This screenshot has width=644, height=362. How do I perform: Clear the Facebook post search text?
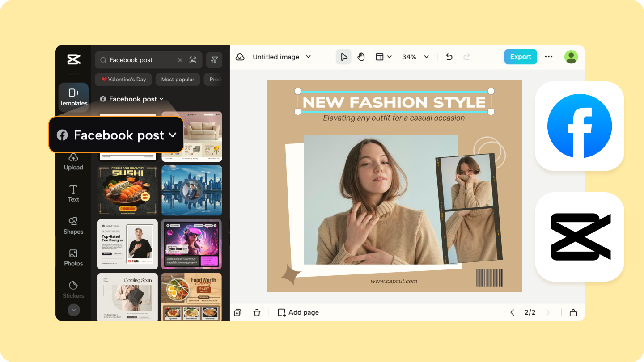point(180,60)
